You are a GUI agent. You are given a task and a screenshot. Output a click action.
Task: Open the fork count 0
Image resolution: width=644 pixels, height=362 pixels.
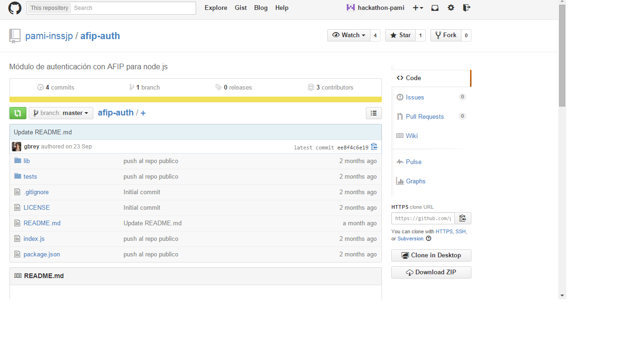click(466, 35)
